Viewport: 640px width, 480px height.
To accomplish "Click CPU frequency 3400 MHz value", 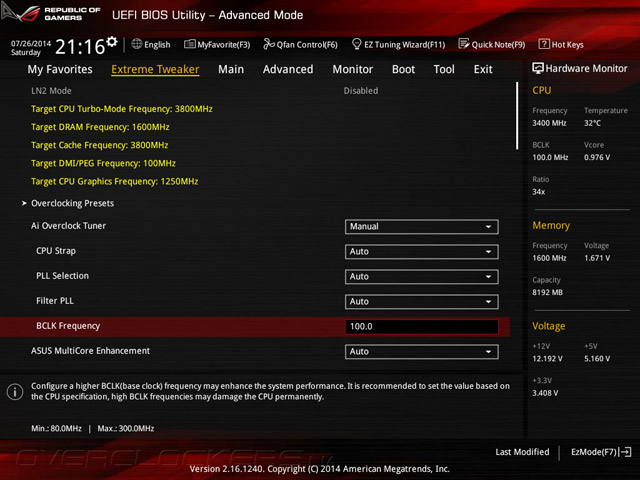I will click(x=549, y=123).
